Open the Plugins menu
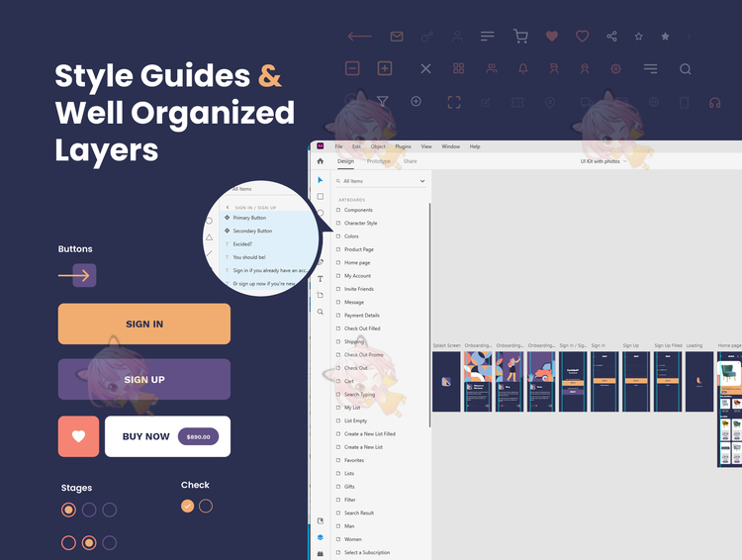The height and width of the screenshot is (560, 742). [404, 146]
